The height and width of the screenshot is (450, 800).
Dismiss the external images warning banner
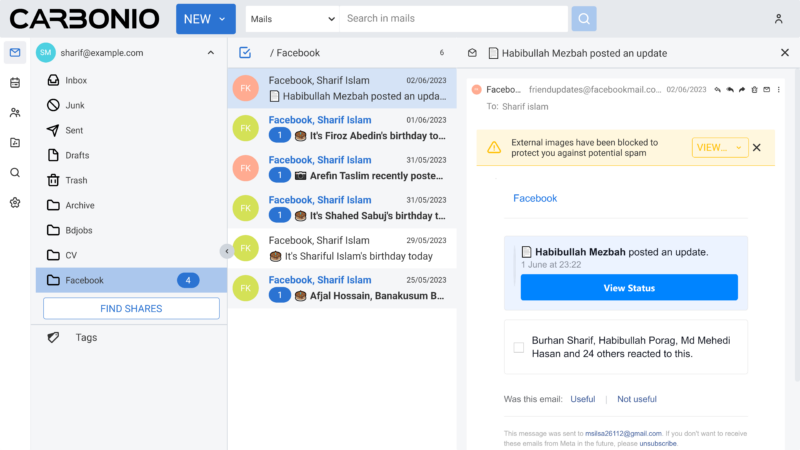coord(757,147)
